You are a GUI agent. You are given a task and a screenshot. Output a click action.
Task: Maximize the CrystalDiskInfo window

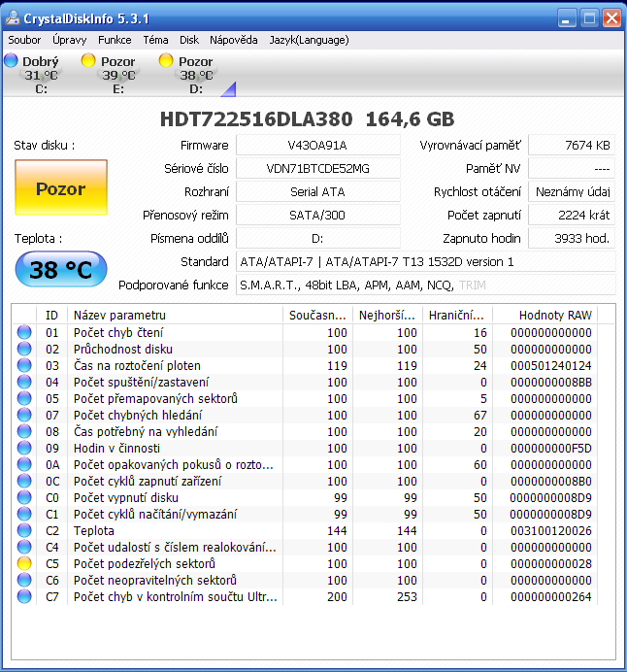(x=590, y=18)
